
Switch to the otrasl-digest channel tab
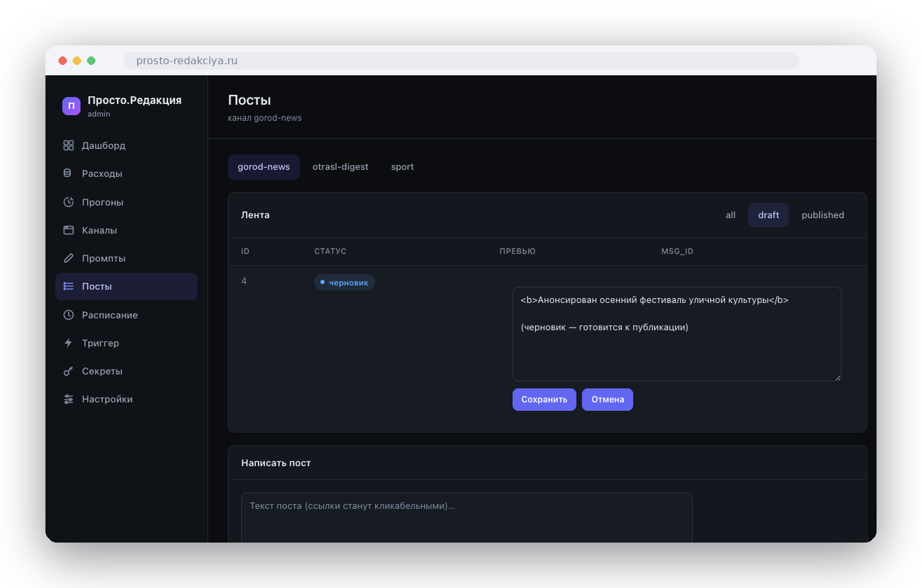340,167
